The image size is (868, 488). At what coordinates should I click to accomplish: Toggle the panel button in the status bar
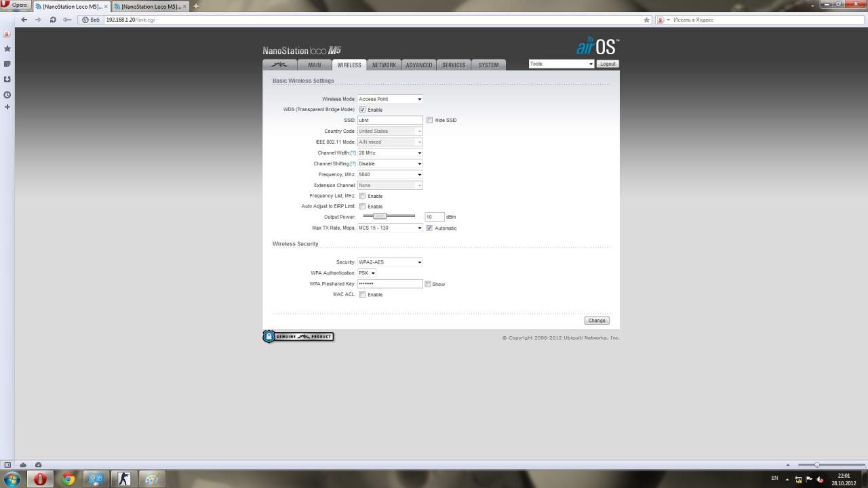click(7, 465)
